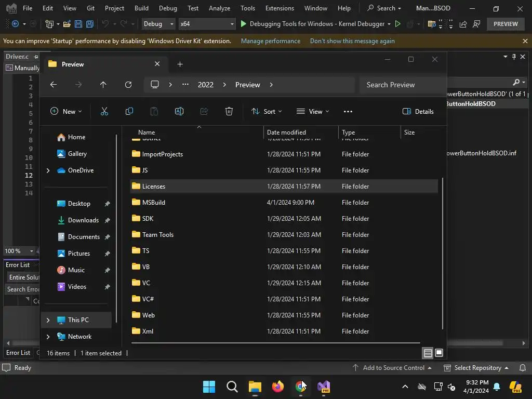Click the Cut icon in Explorer toolbar
This screenshot has height=399, width=532.
click(x=104, y=111)
